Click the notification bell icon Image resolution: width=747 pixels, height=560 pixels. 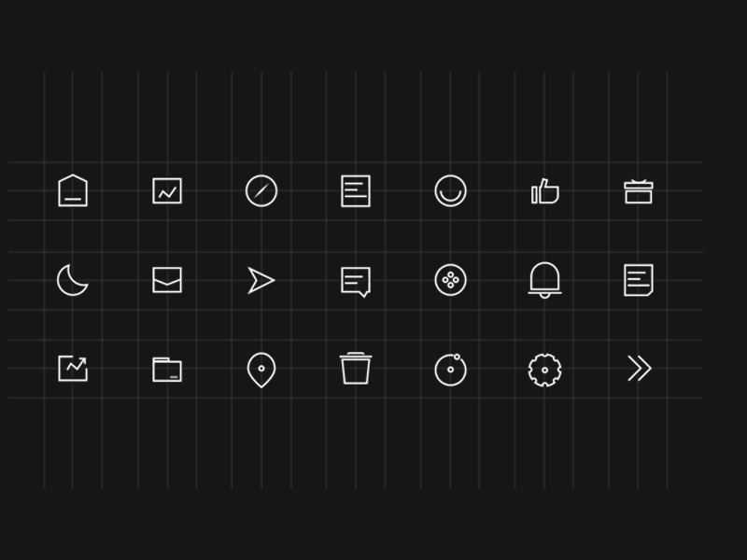point(544,280)
